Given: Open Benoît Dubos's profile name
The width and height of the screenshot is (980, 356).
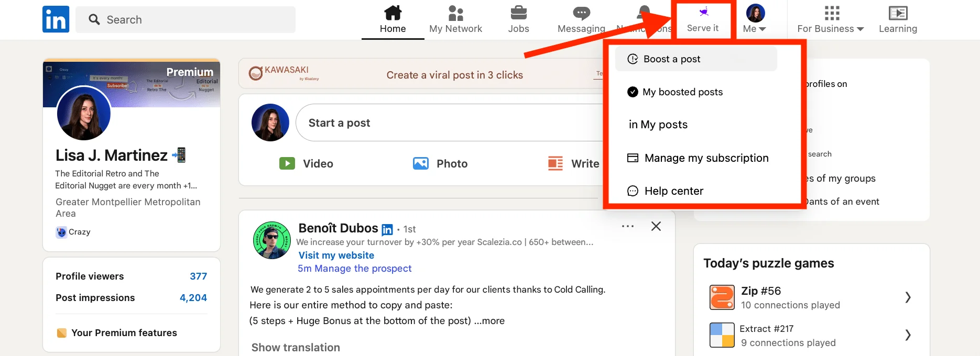Looking at the screenshot, I should pos(338,228).
